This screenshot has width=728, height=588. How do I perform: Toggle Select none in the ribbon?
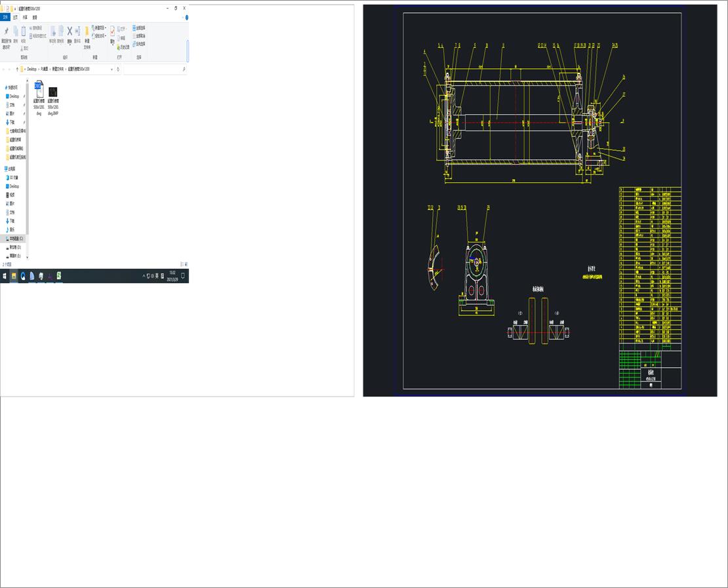pos(134,35)
